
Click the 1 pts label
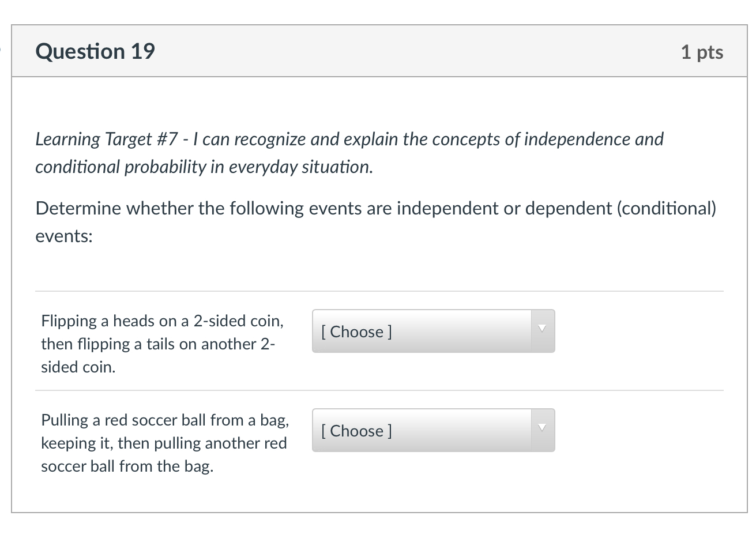(702, 52)
